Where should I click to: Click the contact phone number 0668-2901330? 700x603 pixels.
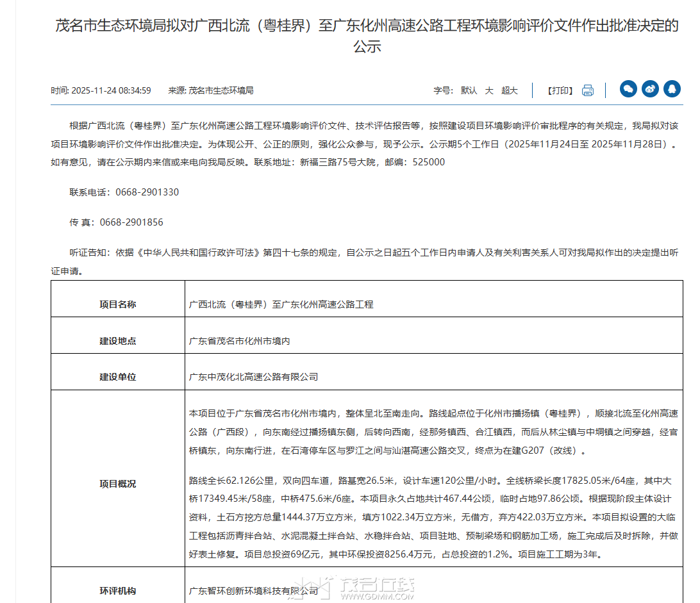point(147,192)
